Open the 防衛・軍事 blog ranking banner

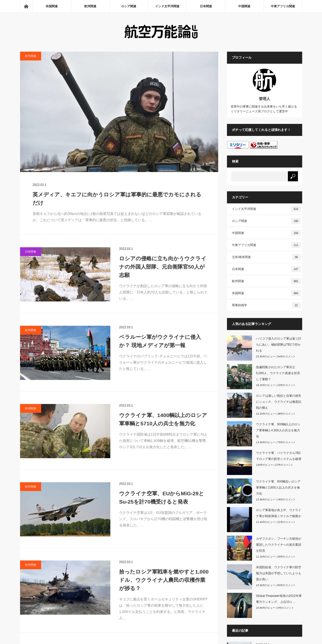tap(264, 145)
